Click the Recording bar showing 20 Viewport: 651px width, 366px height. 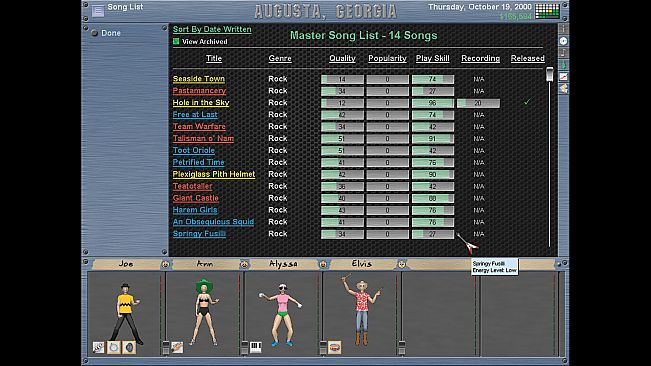[x=478, y=103]
